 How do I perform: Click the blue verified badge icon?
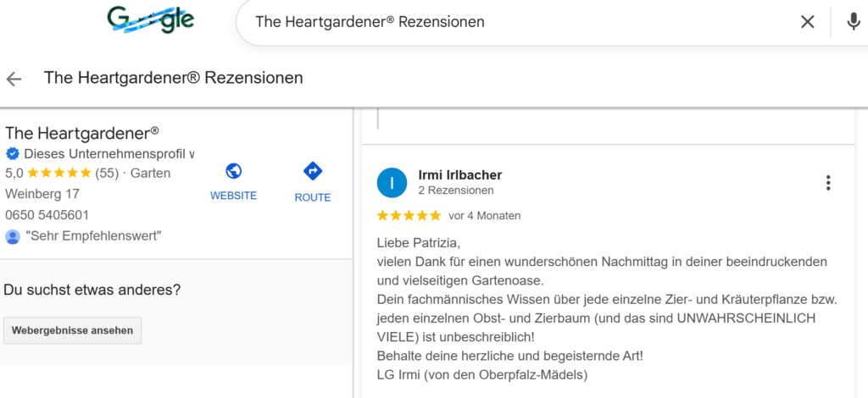[12, 153]
